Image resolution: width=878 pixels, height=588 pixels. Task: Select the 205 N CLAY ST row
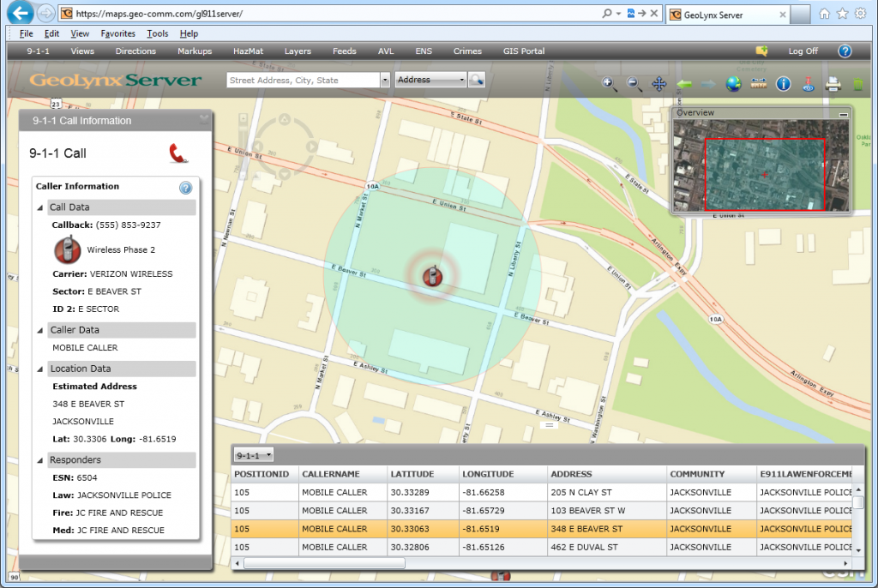point(542,492)
